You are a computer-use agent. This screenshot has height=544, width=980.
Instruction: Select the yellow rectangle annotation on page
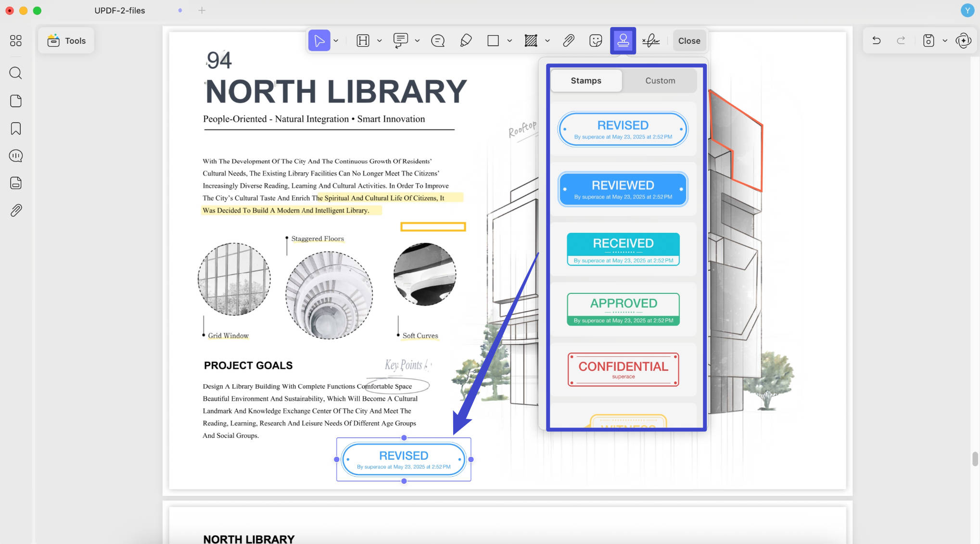coord(433,227)
